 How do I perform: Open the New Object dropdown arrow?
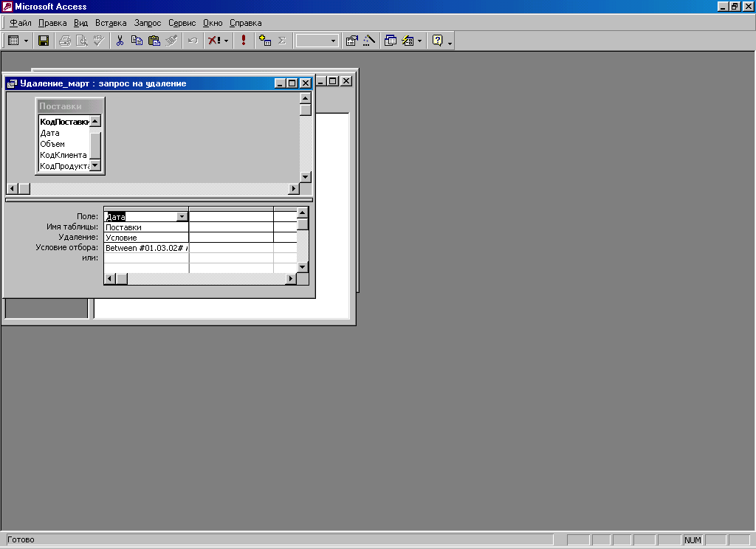pos(419,41)
